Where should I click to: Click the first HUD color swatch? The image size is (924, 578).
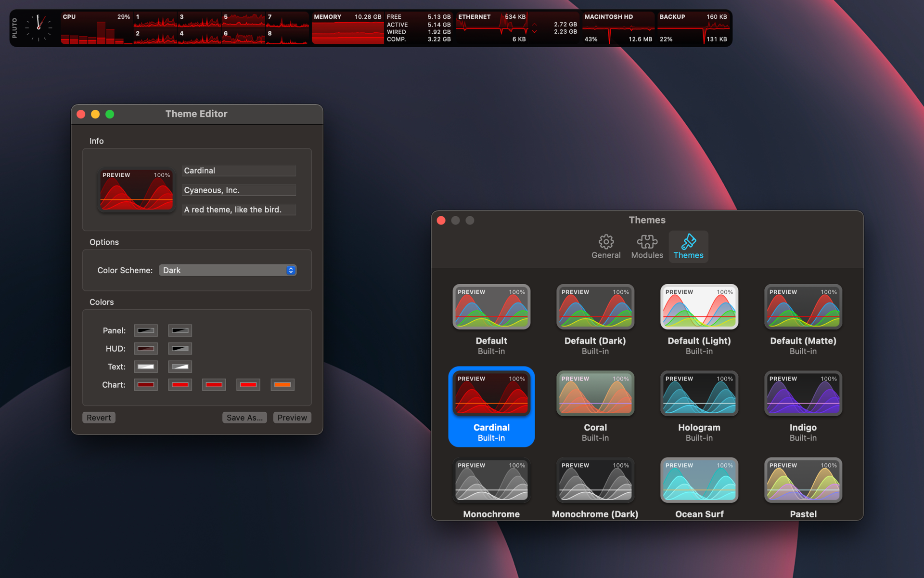tap(146, 348)
